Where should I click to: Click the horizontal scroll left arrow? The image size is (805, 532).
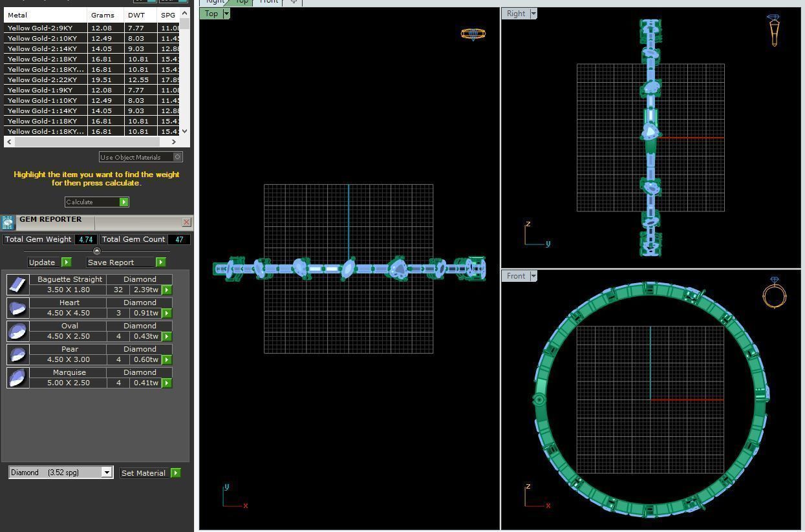coord(8,142)
